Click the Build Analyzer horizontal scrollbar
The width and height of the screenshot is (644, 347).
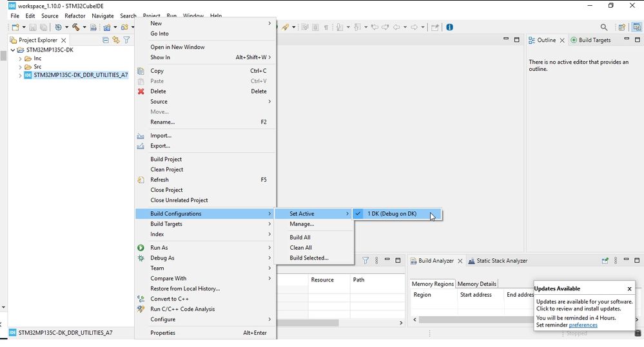[x=476, y=319]
